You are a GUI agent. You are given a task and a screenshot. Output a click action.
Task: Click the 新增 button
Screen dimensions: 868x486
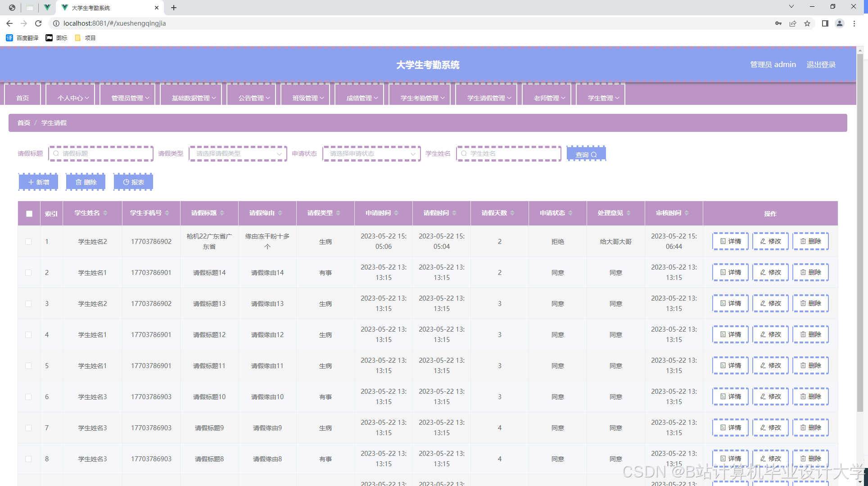[x=38, y=182]
